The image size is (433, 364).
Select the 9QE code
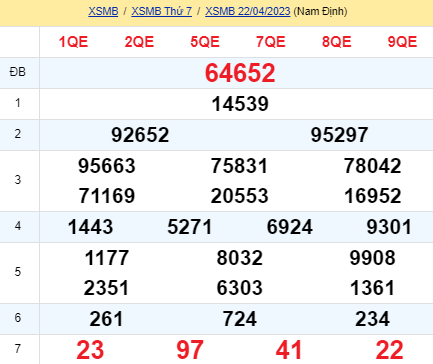402,42
